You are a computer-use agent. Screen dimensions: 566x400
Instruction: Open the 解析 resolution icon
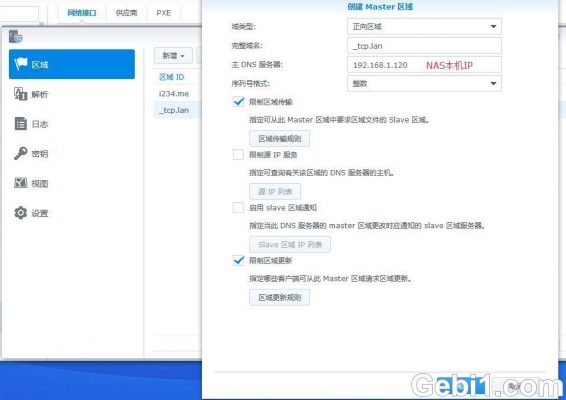(x=21, y=94)
